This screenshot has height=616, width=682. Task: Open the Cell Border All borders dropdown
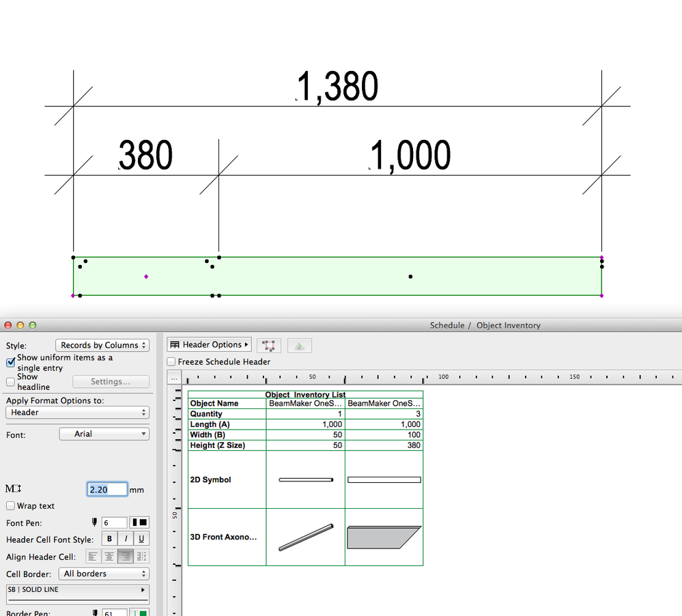point(103,574)
